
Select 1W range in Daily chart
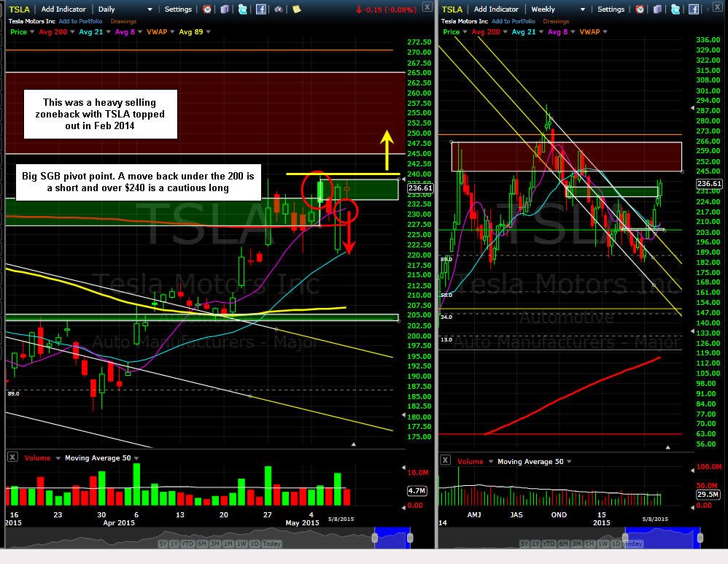241,544
